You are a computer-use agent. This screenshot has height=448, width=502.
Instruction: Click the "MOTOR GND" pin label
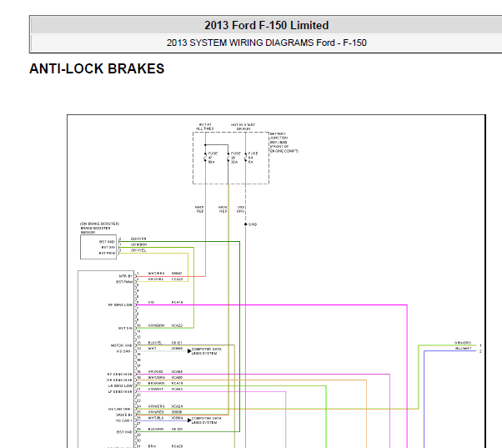121,345
